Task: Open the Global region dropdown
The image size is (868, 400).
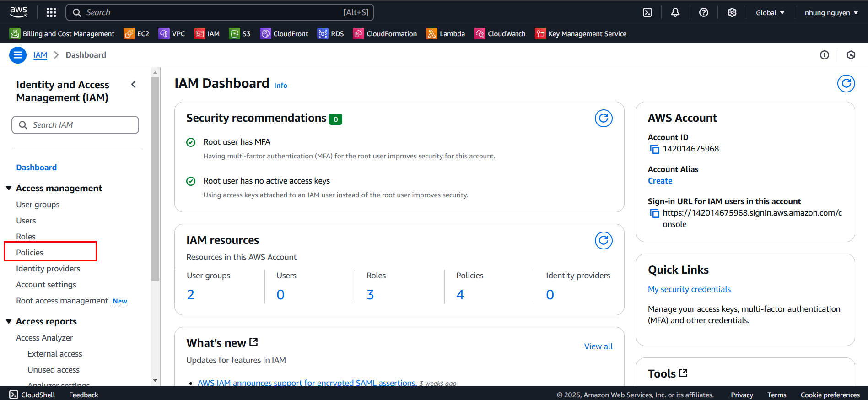Action: [770, 12]
